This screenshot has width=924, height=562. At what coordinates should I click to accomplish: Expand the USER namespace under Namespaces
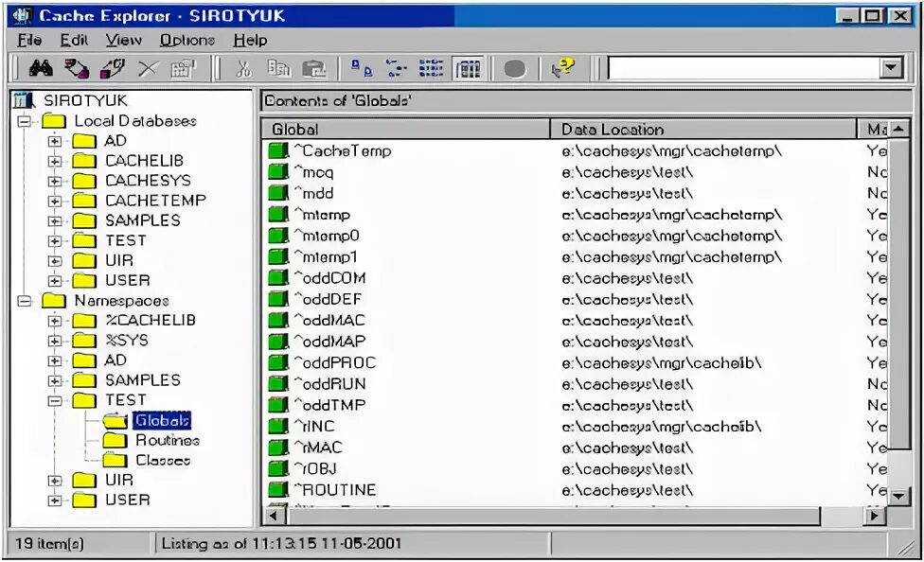click(x=55, y=501)
